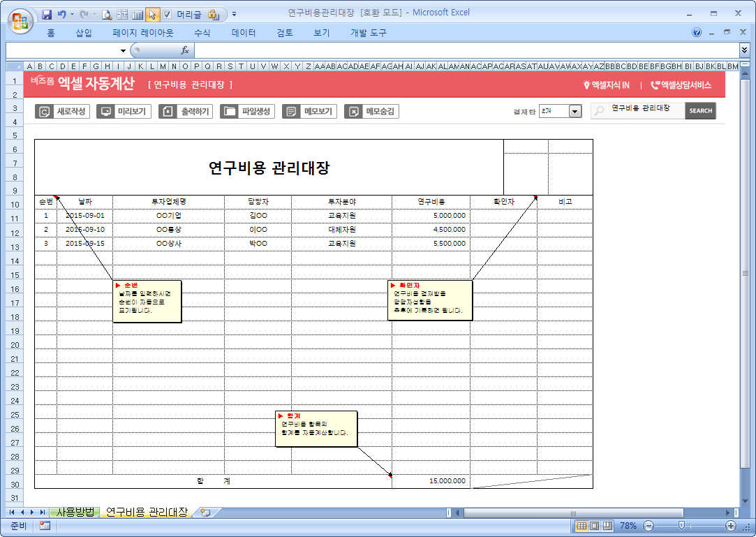Select the 대체지원 cell
Image resolution: width=756 pixels, height=537 pixels.
pyautogui.click(x=342, y=230)
